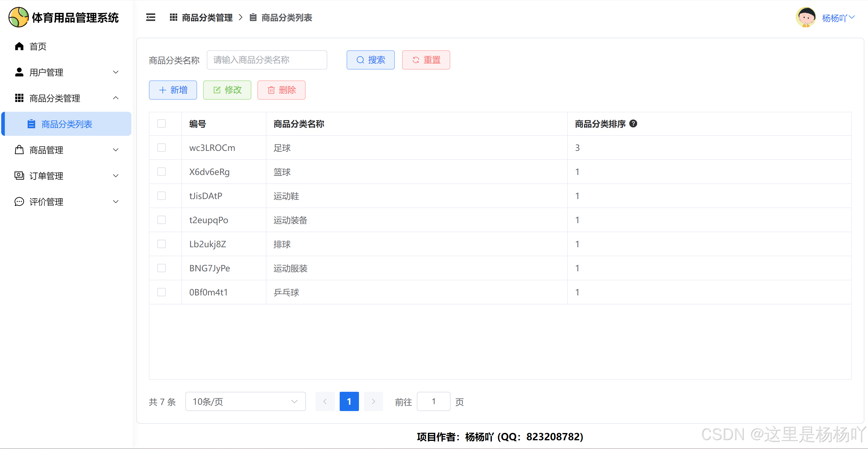Screen dimensions: 868x449
Task: Check the row wc3LROCm 足球
Action: [x=162, y=148]
